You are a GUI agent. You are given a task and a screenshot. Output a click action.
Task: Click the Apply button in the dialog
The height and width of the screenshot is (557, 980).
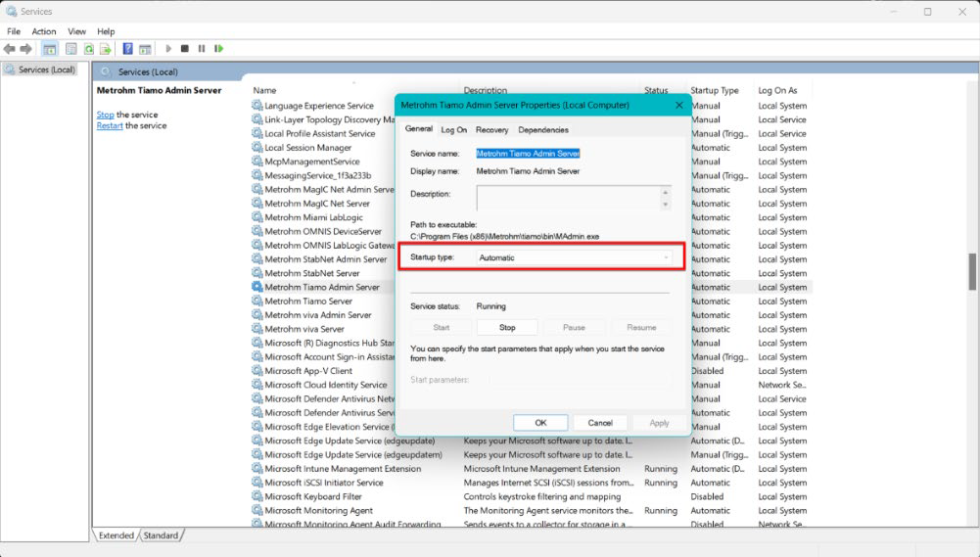pyautogui.click(x=659, y=423)
